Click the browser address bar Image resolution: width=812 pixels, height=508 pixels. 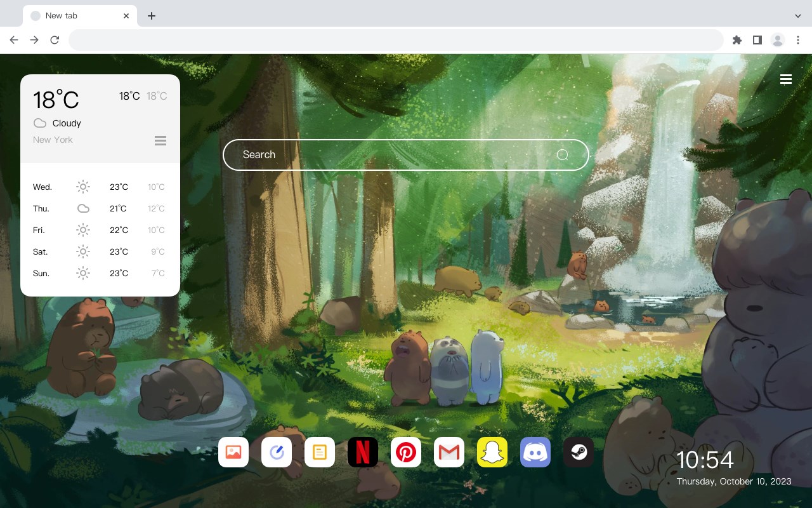396,40
